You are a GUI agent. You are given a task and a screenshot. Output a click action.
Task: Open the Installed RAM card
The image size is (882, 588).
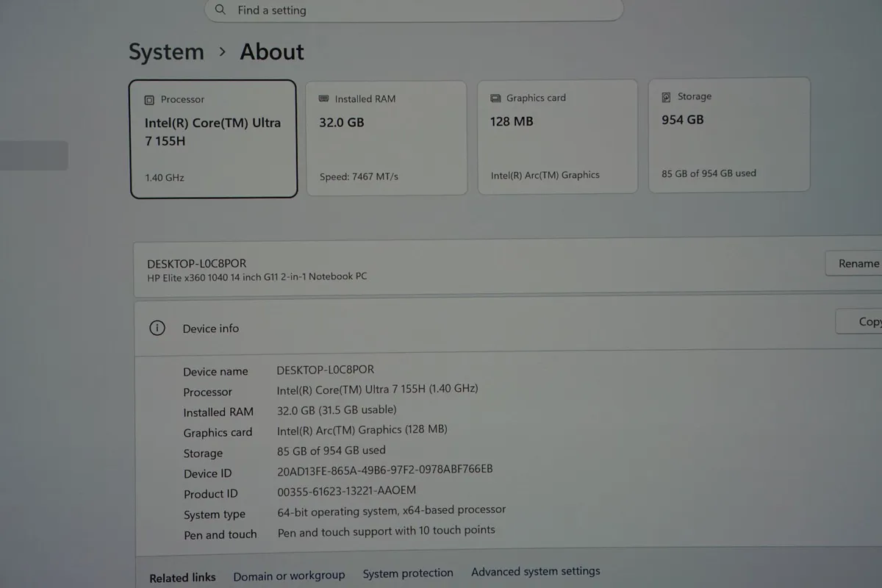[386, 138]
